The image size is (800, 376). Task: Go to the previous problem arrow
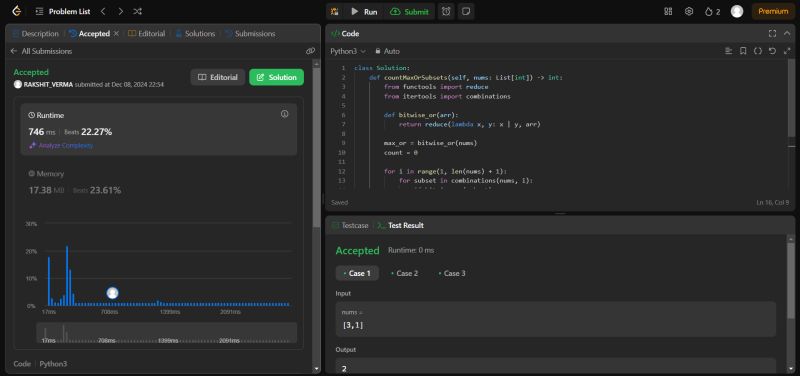[x=103, y=11]
